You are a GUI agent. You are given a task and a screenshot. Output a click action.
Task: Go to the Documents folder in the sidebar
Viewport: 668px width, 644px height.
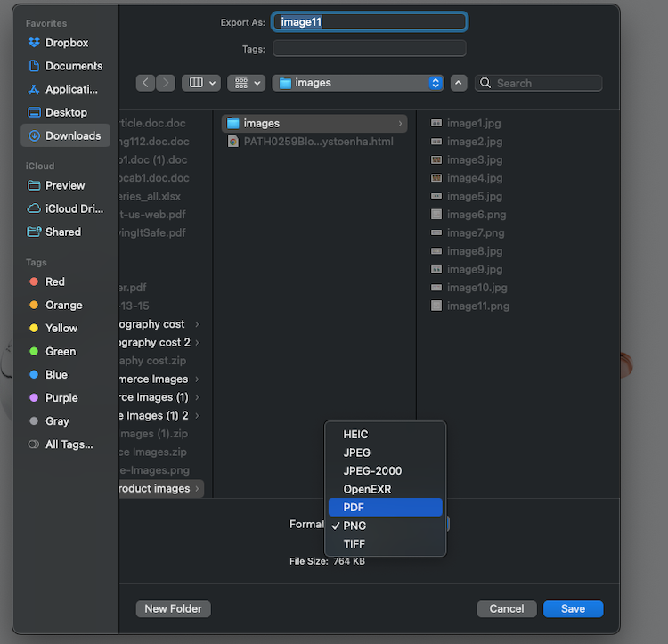73,66
